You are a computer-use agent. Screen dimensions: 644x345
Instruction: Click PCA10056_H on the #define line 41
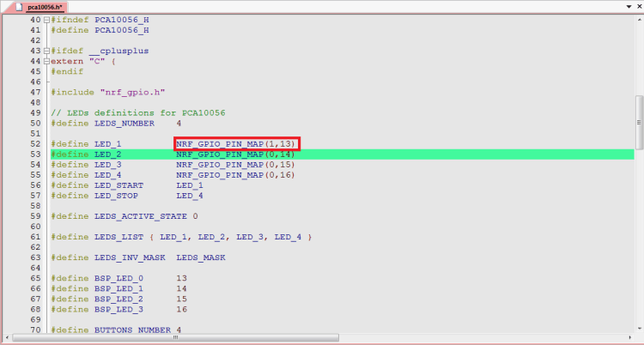point(122,30)
